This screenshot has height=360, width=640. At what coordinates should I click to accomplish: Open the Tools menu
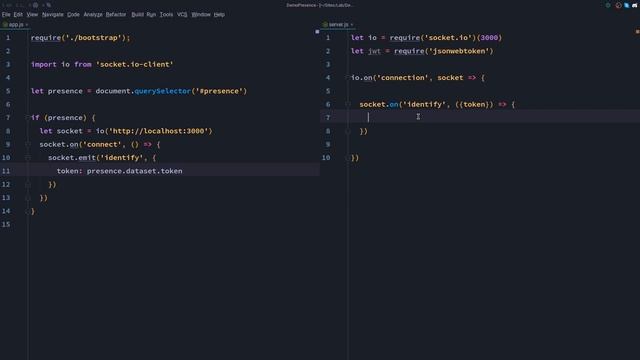(166, 14)
